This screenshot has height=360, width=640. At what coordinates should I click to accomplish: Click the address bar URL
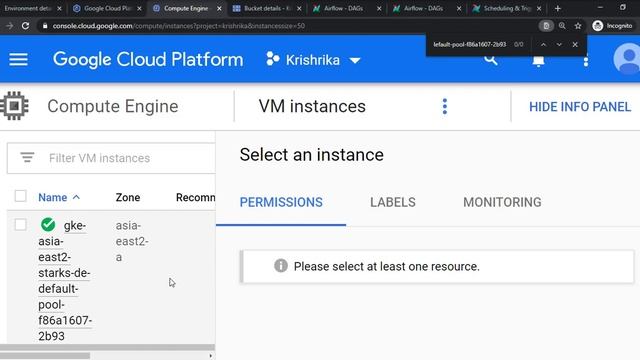(x=179, y=26)
